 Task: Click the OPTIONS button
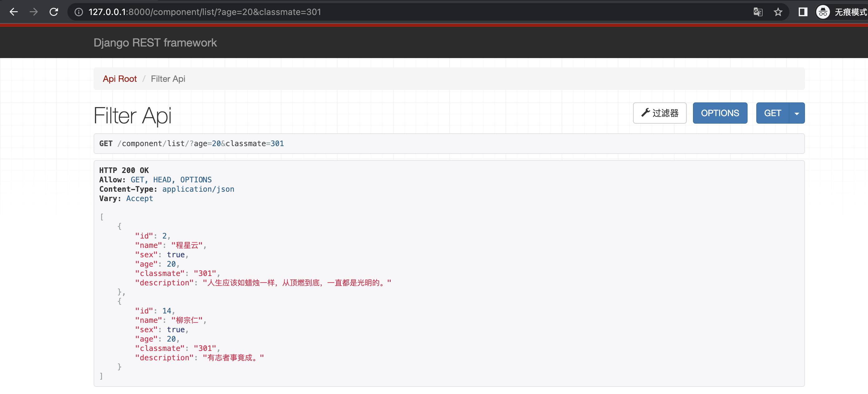click(720, 113)
